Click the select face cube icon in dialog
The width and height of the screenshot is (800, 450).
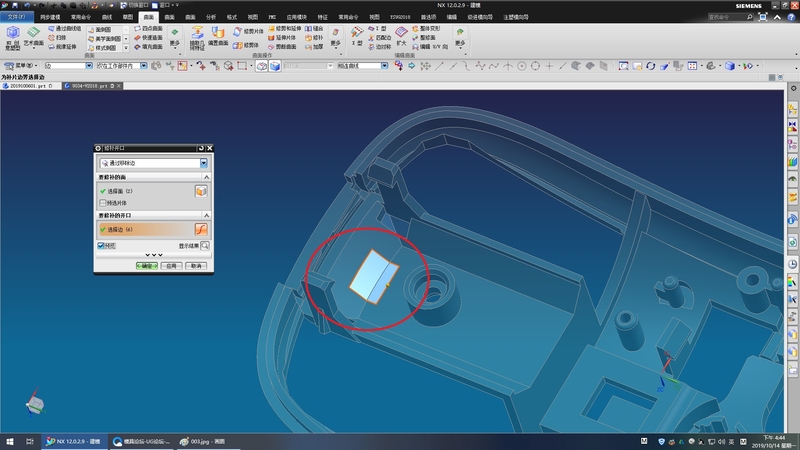[x=201, y=190]
